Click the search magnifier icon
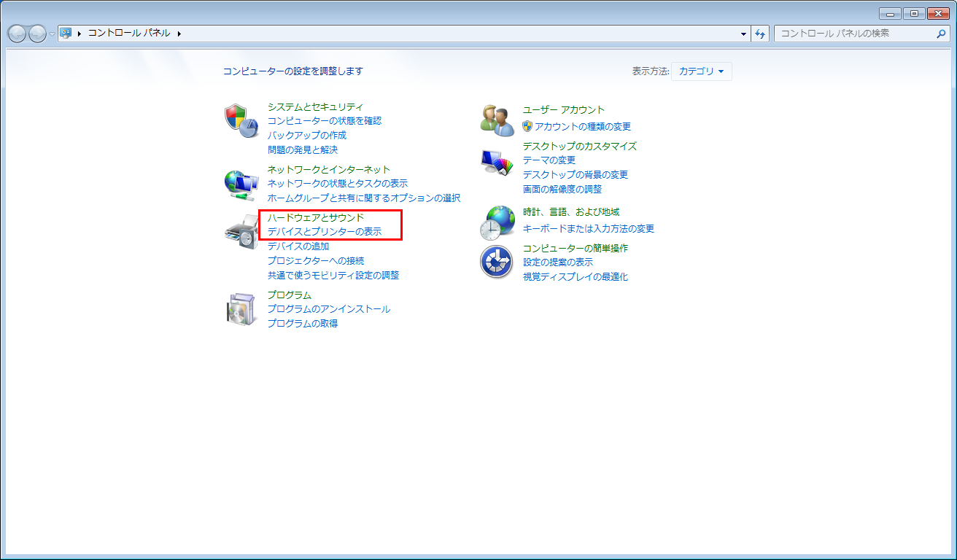 coord(941,34)
